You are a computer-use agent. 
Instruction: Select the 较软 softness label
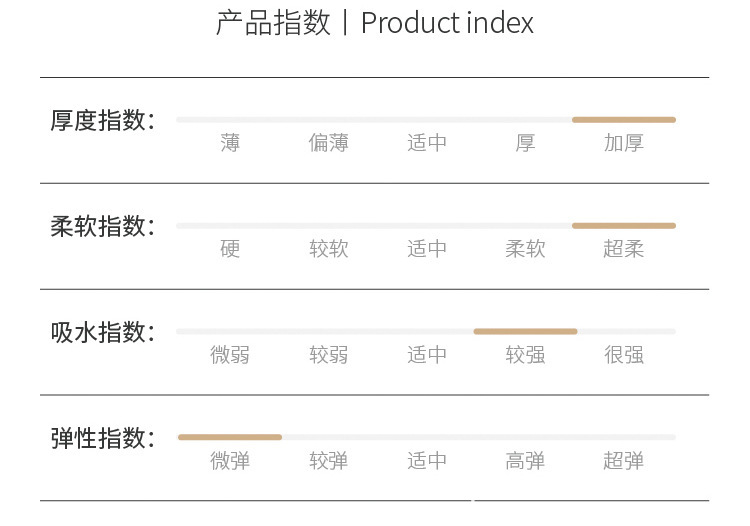329,249
